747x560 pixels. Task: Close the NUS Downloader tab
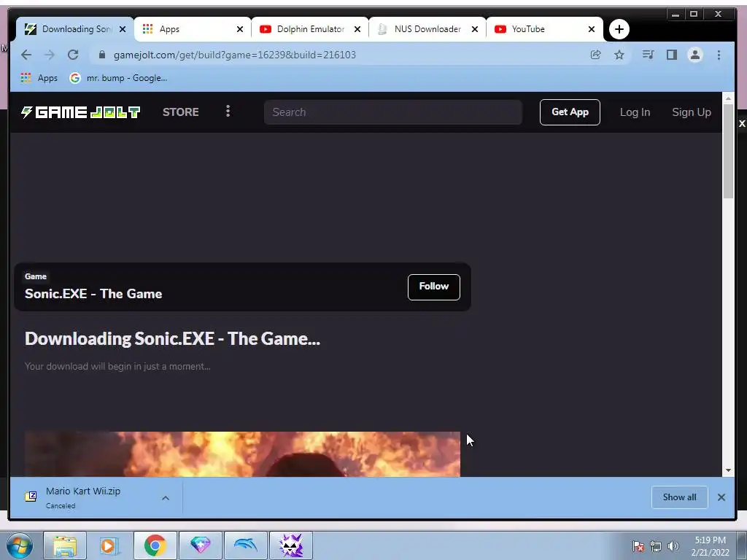474,29
